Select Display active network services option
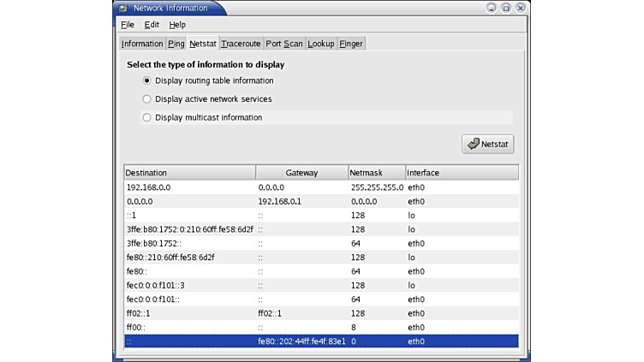This screenshot has width=644, height=362. [147, 99]
